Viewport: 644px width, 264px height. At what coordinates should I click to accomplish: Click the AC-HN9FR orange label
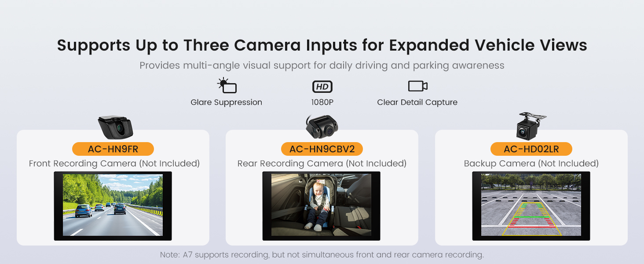113,149
